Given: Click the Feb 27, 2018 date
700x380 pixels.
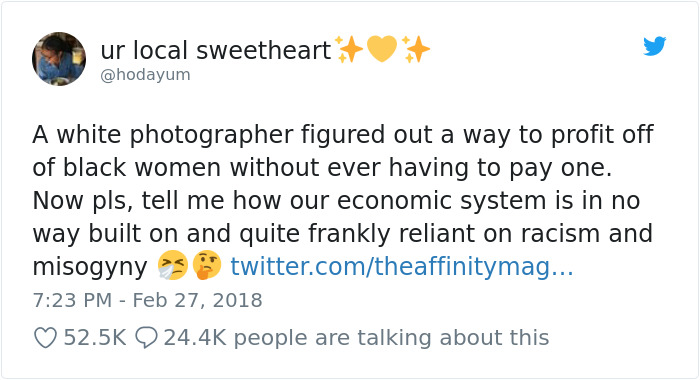Looking at the screenshot, I should coord(197,300).
